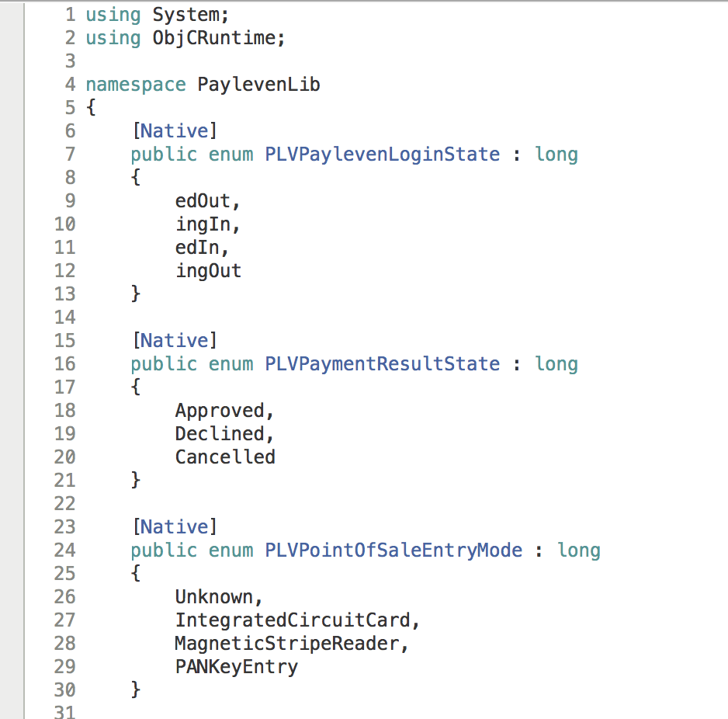Click 'edIn,' enum member
The width and height of the screenshot is (728, 719).
point(202,248)
